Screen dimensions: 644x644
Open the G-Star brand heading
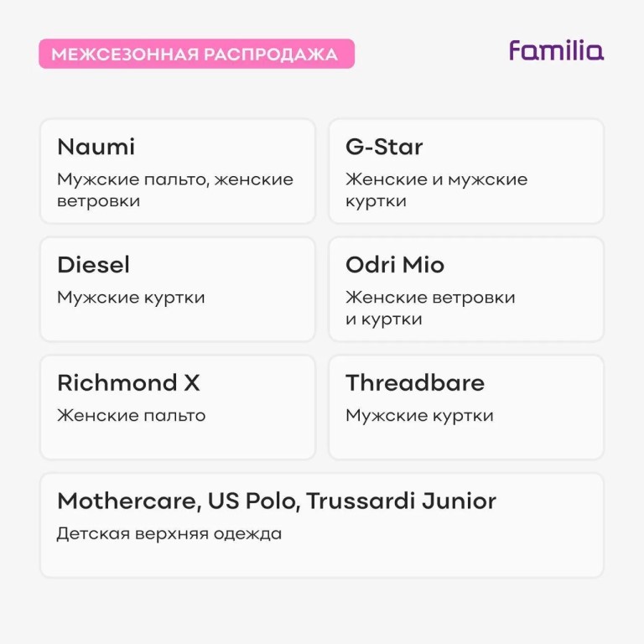pyautogui.click(x=384, y=148)
